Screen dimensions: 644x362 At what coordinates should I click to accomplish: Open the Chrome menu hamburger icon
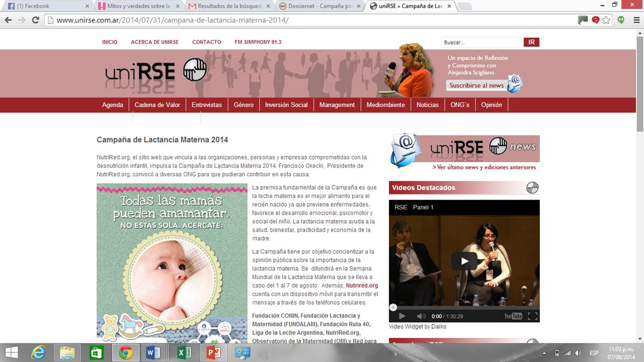635,20
